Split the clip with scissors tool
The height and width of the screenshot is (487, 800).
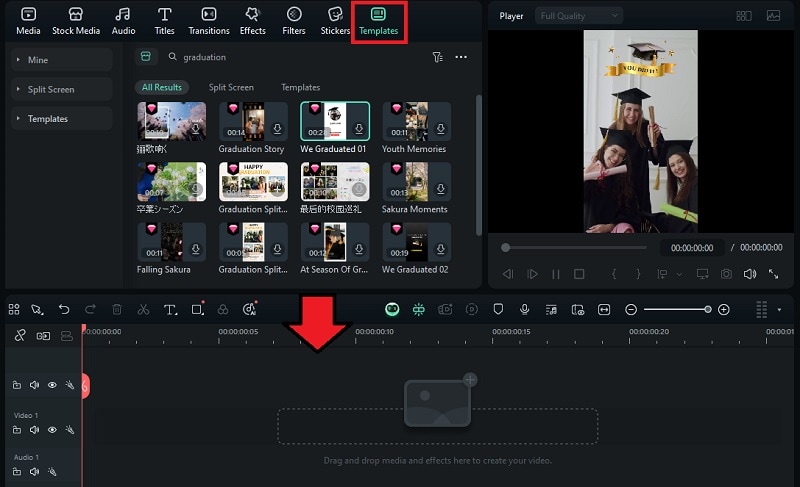pos(143,309)
